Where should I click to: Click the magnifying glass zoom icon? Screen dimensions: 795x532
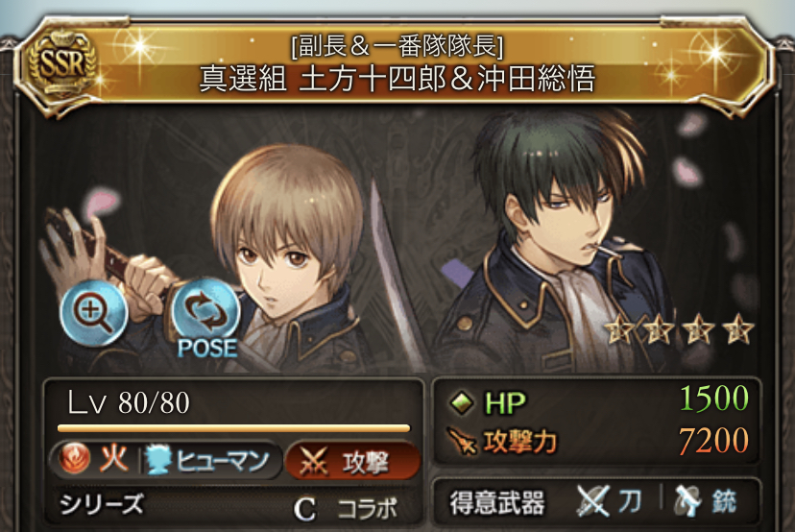tap(93, 312)
